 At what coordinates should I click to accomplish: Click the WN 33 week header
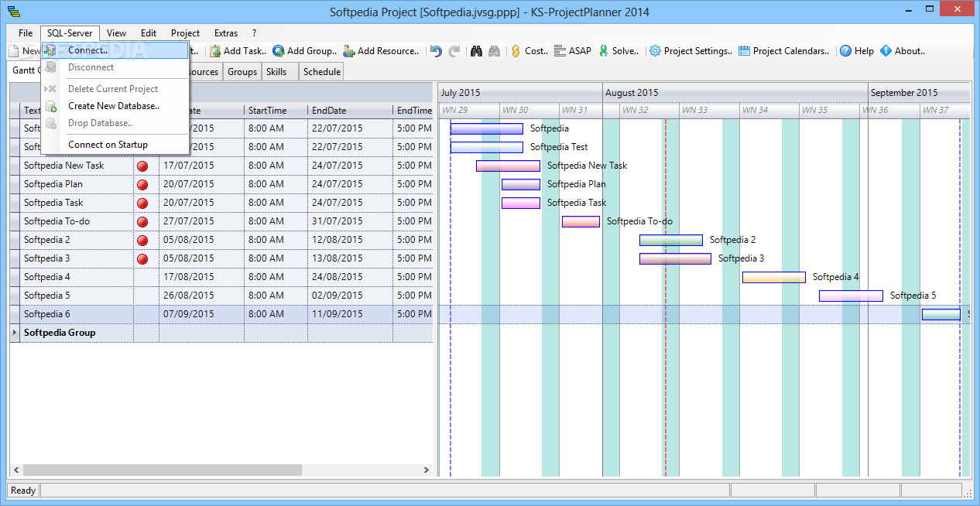[708, 111]
